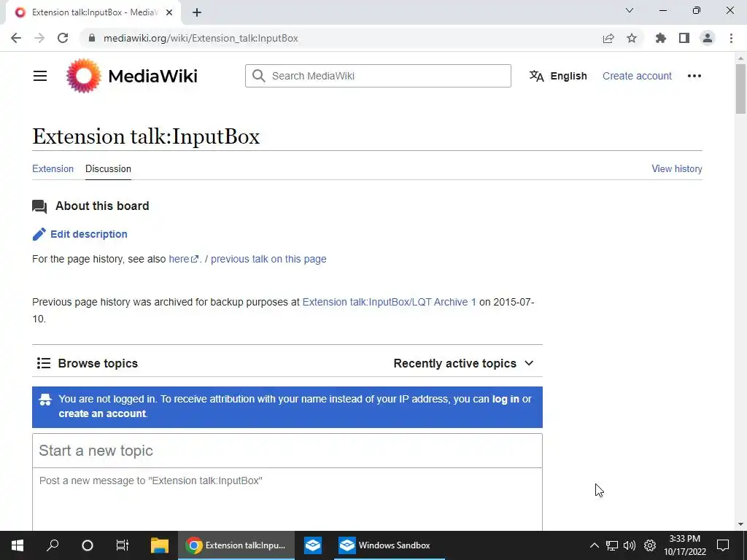Click 'create an account' in the blue banner
The image size is (747, 560).
click(102, 413)
